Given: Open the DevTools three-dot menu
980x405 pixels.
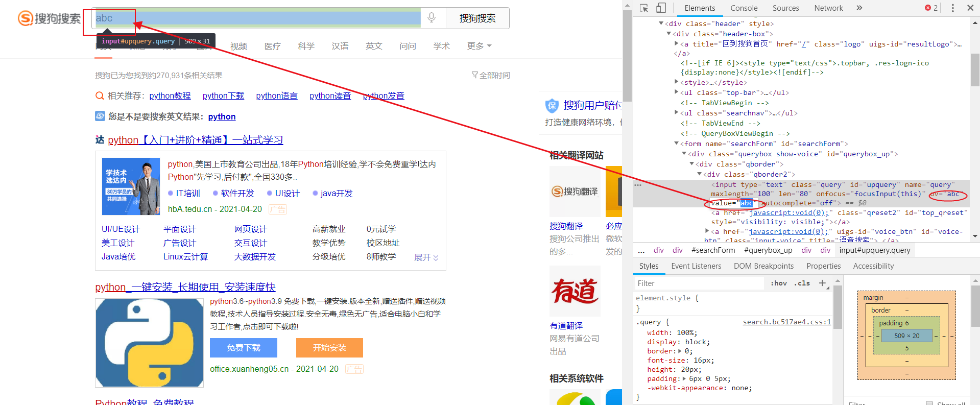Looking at the screenshot, I should (952, 8).
